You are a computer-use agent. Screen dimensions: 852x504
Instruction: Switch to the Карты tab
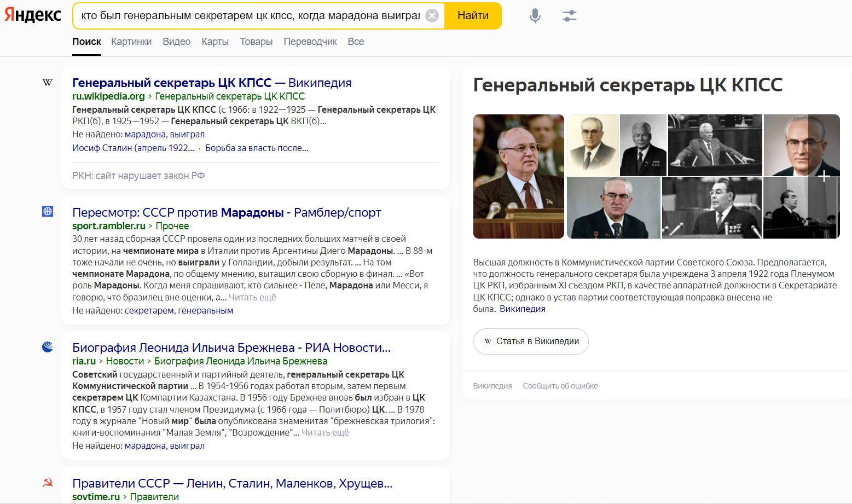215,42
